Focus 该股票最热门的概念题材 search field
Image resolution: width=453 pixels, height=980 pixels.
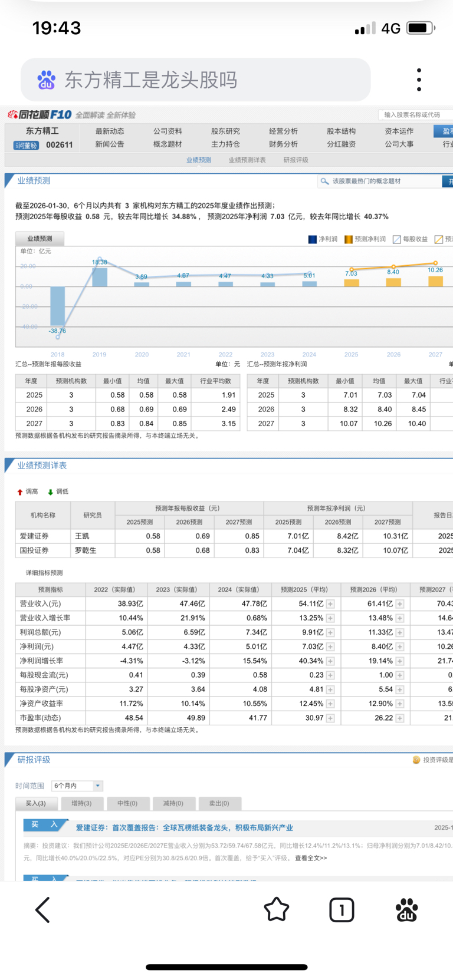point(380,181)
